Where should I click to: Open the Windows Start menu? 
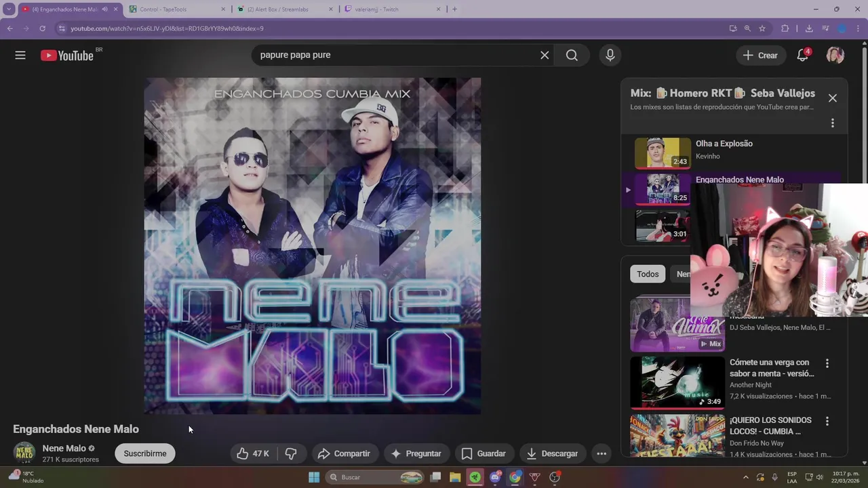[x=314, y=477]
